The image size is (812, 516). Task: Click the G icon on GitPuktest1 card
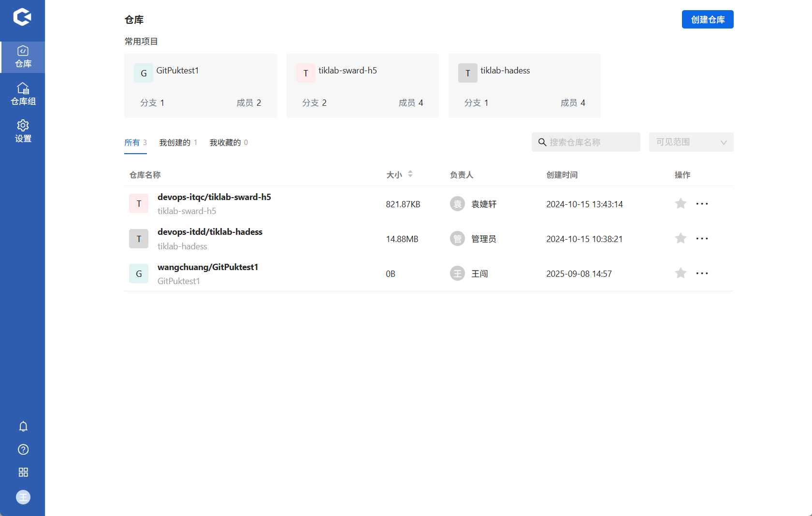click(144, 73)
